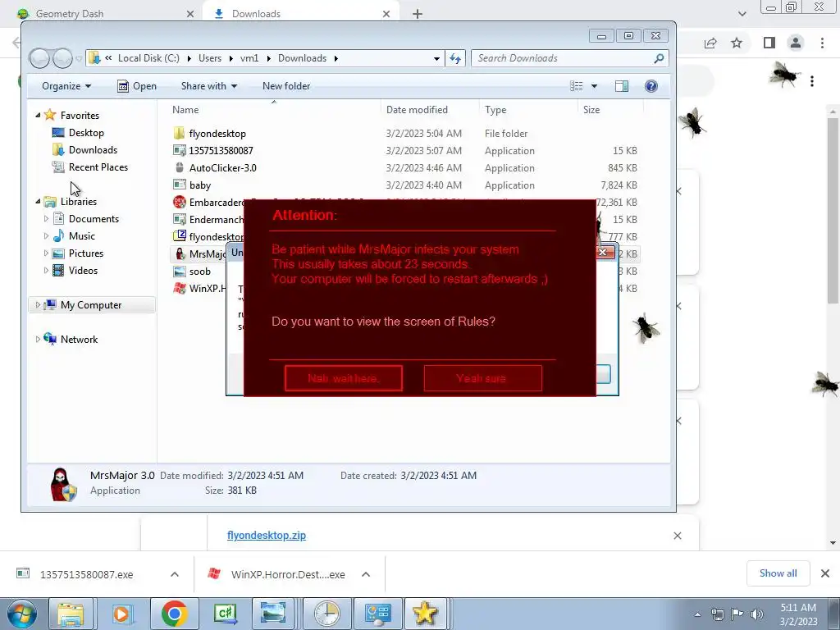Click Chrome share page icon
Image resolution: width=840 pixels, height=630 pixels.
[x=710, y=43]
